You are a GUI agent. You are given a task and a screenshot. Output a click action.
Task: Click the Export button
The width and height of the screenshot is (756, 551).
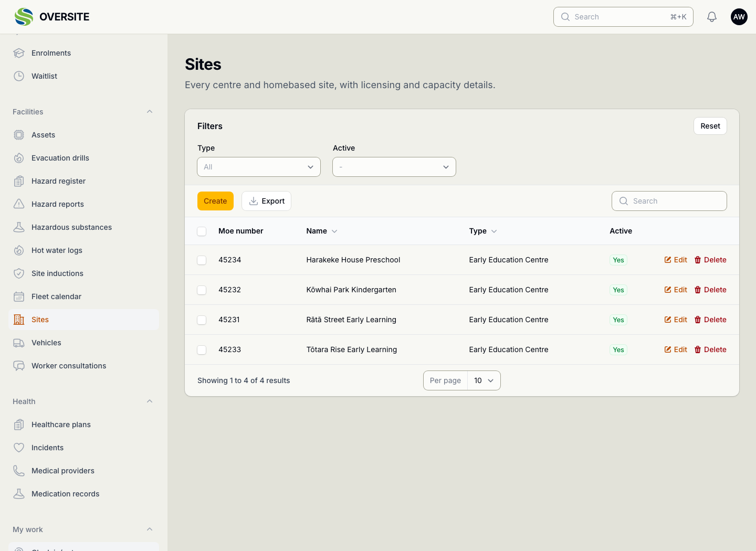tap(266, 201)
